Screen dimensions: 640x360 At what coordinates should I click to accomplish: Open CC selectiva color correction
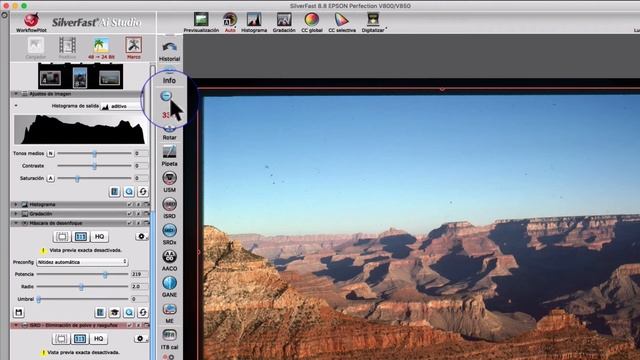click(x=342, y=22)
